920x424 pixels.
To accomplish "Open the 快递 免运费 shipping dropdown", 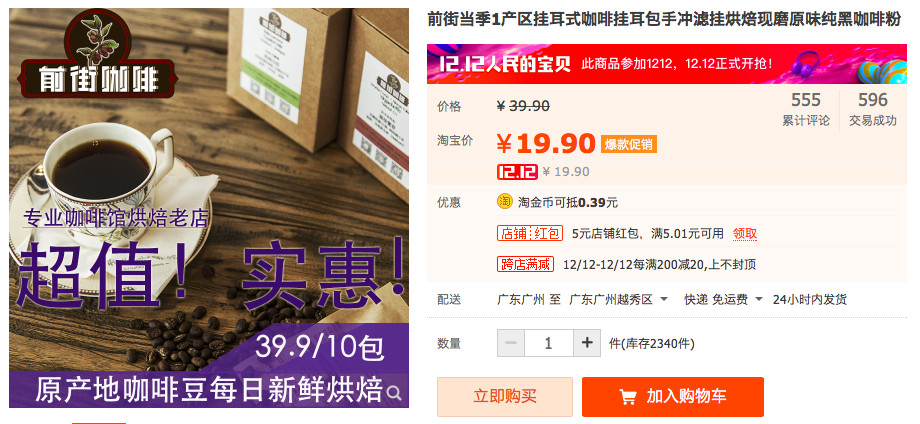I will 723,300.
